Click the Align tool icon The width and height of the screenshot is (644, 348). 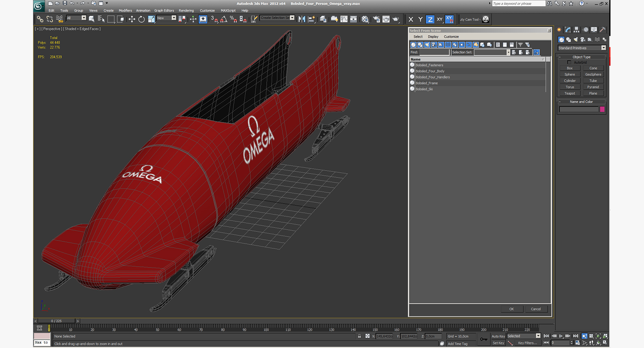coord(312,19)
